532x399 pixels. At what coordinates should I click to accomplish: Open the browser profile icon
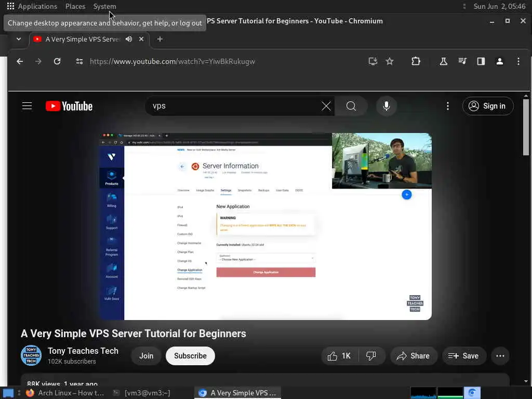click(x=499, y=61)
